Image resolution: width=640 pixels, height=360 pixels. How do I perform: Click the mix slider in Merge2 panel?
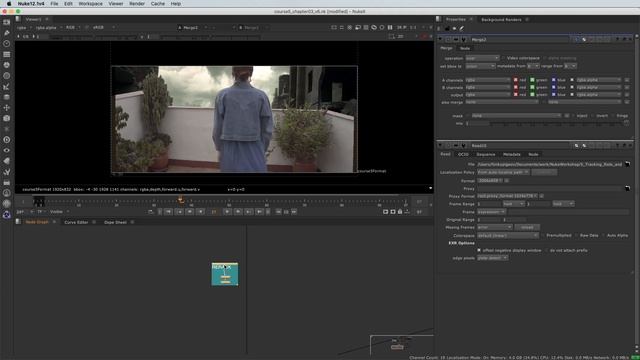pos(556,124)
